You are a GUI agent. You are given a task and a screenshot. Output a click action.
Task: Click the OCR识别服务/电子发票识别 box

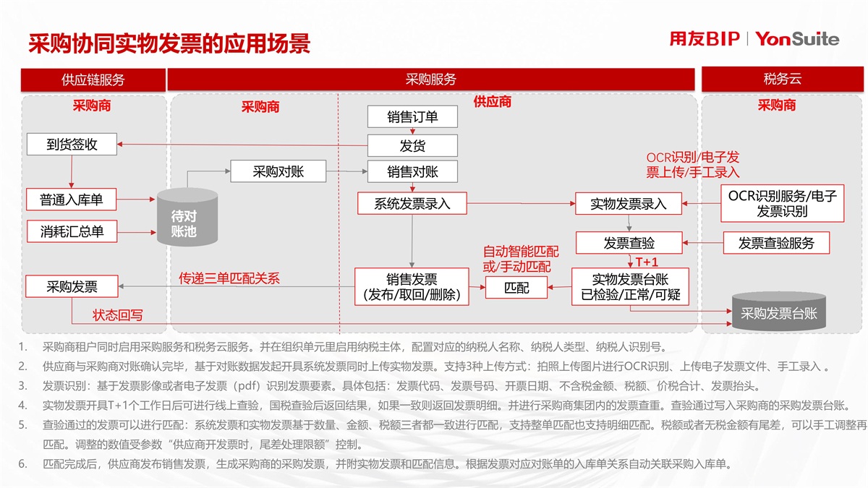pyautogui.click(x=782, y=203)
